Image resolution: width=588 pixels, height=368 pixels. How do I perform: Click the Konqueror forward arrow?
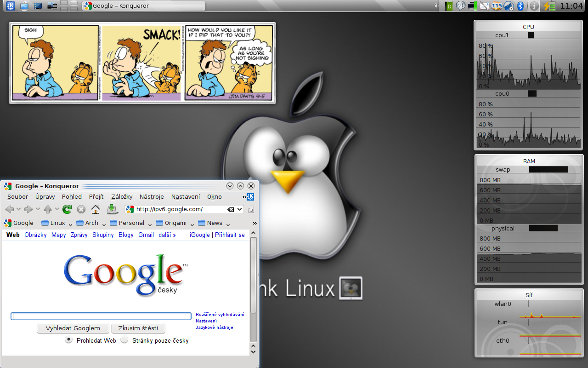[28, 209]
